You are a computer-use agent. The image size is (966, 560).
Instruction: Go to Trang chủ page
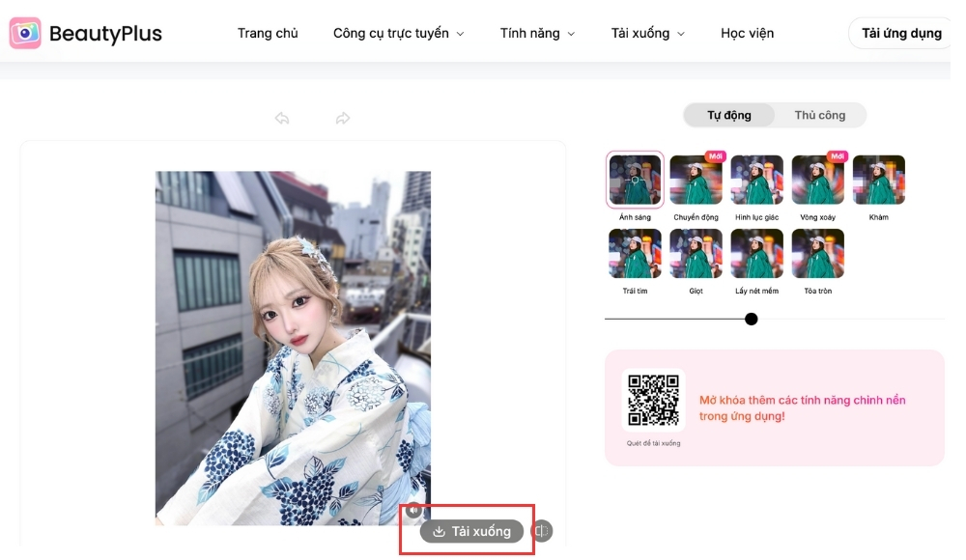pyautogui.click(x=268, y=34)
